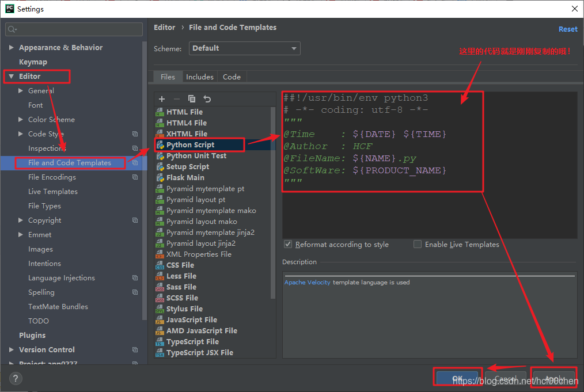Click the OK button
This screenshot has width=584, height=392.
457,379
